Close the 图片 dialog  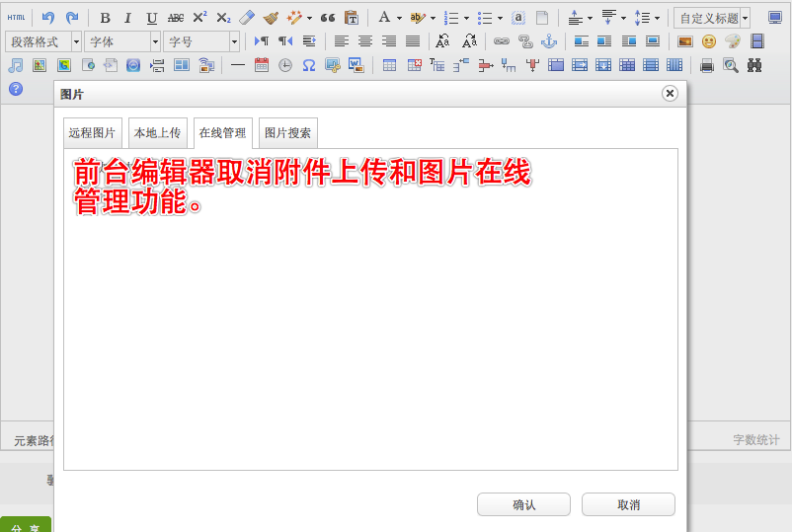point(670,94)
